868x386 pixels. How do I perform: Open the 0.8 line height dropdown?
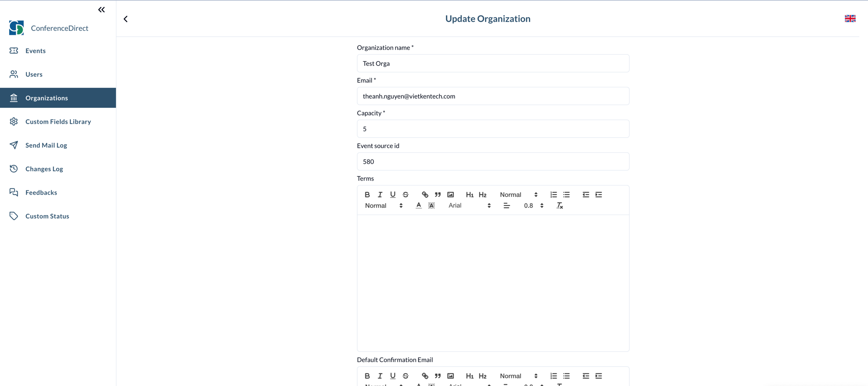[x=533, y=206]
